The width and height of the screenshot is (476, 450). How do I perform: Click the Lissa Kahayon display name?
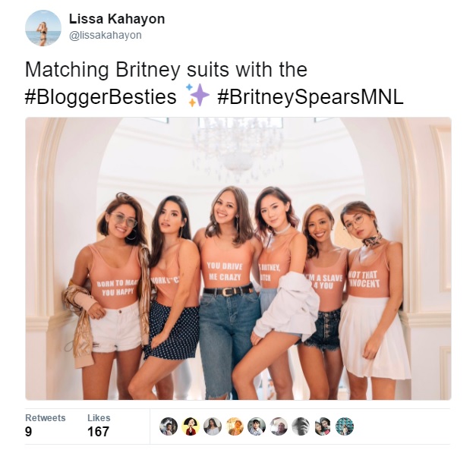[x=117, y=19]
